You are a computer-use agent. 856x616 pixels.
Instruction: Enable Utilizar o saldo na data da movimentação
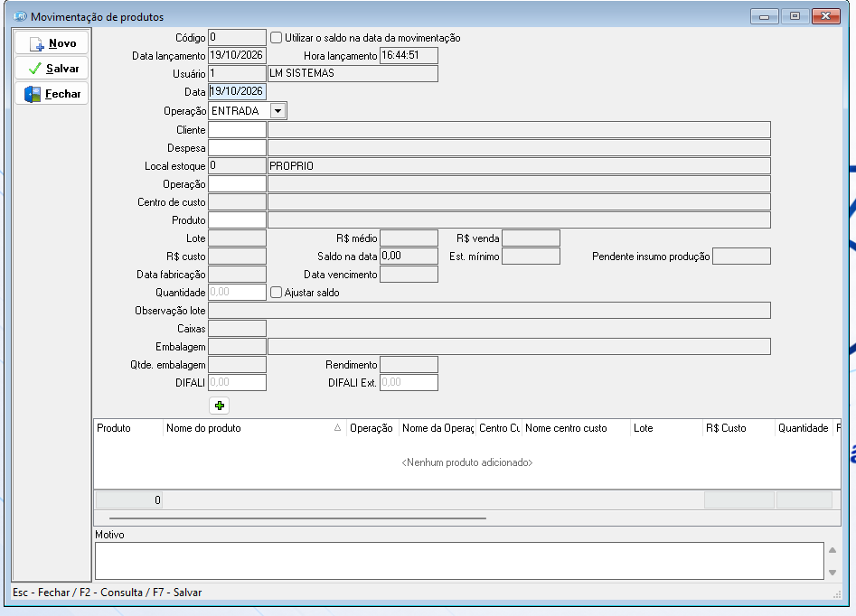[x=277, y=38]
